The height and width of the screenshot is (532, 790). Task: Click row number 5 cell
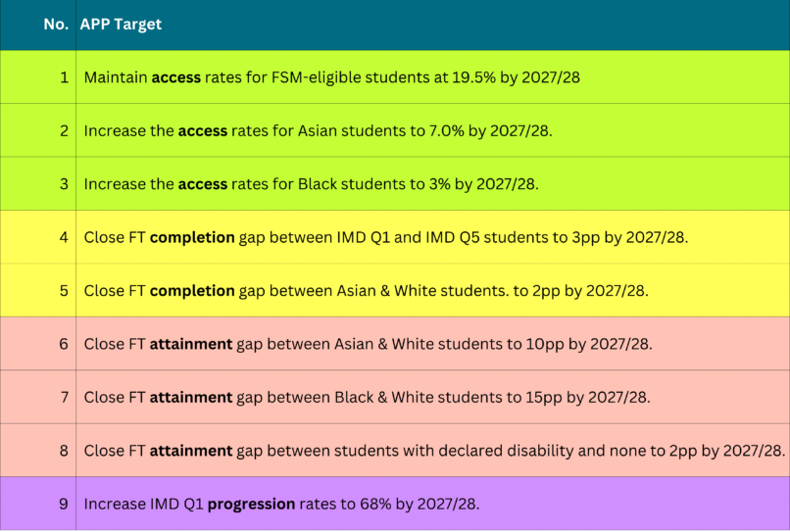tap(38, 290)
